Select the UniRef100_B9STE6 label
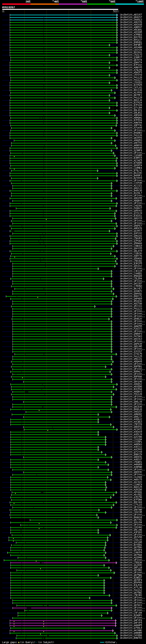146x644 pixels. pos(131,37)
